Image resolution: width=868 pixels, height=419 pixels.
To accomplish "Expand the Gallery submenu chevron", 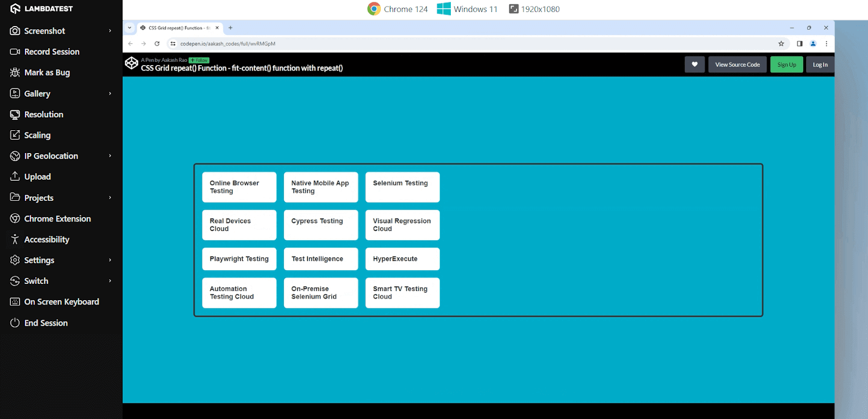I will click(110, 93).
